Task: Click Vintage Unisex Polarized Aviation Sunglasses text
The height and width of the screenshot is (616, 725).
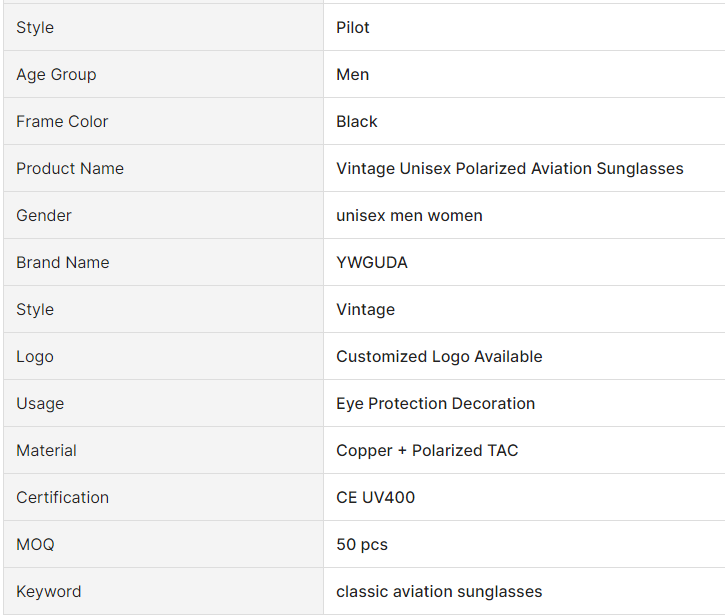Action: pyautogui.click(x=510, y=169)
